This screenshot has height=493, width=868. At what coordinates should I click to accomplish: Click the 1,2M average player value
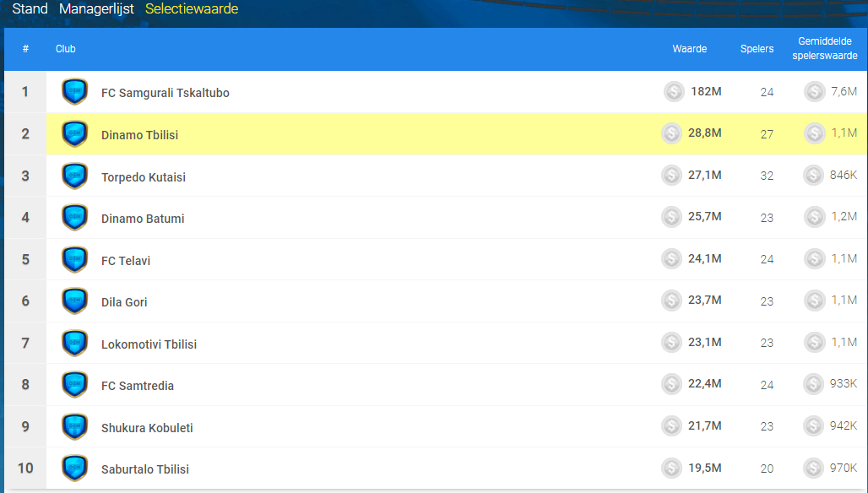[x=844, y=216]
